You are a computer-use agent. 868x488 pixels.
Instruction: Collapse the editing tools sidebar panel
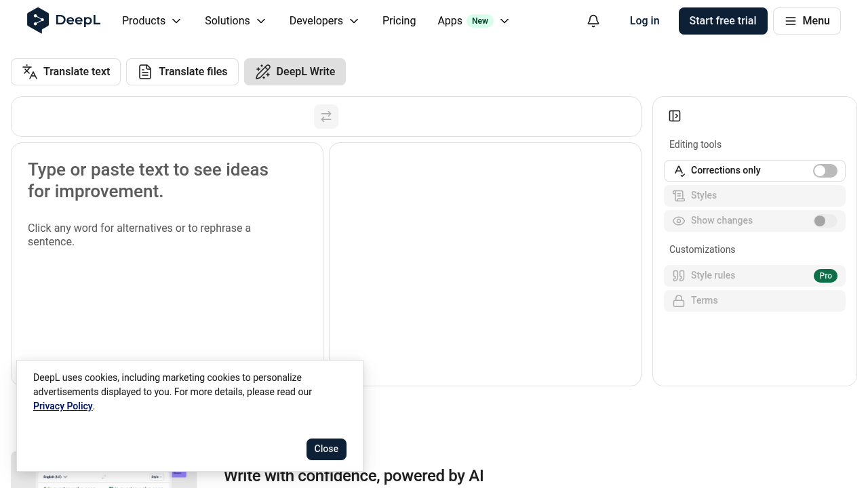(675, 116)
